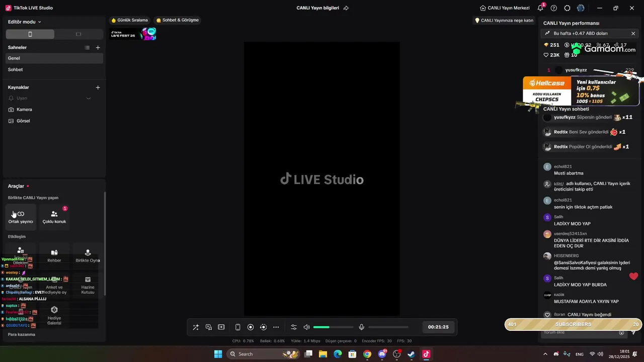Click the CANLI Yayınınıza neşe katın tip
The width and height of the screenshot is (644, 362).
click(x=504, y=21)
